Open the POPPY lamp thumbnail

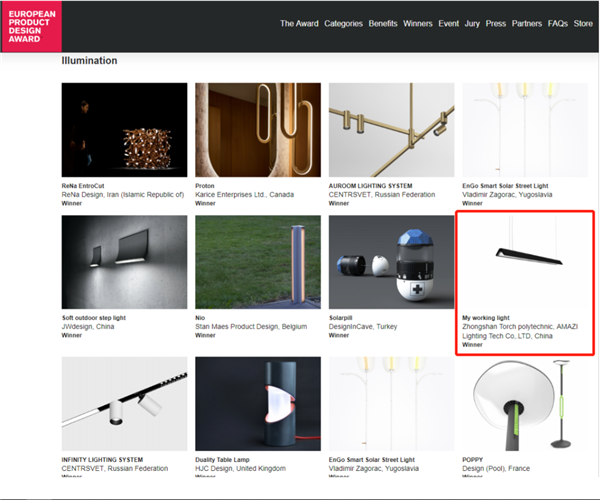525,404
